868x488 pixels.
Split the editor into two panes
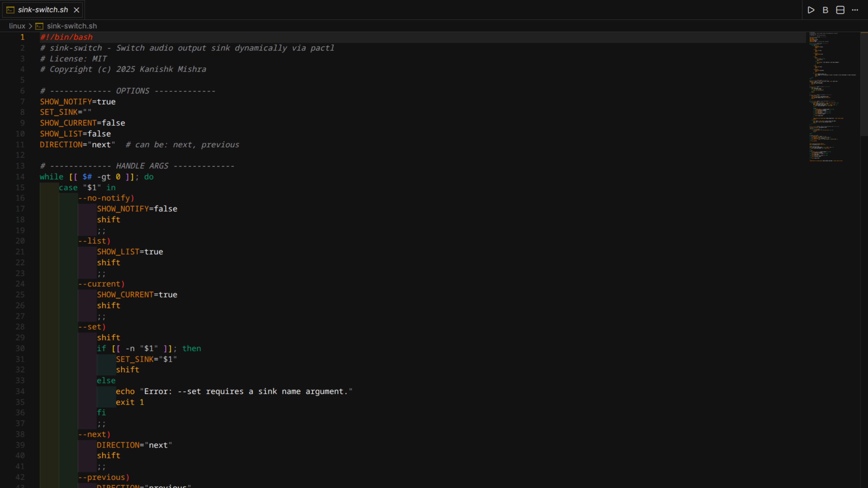click(840, 10)
